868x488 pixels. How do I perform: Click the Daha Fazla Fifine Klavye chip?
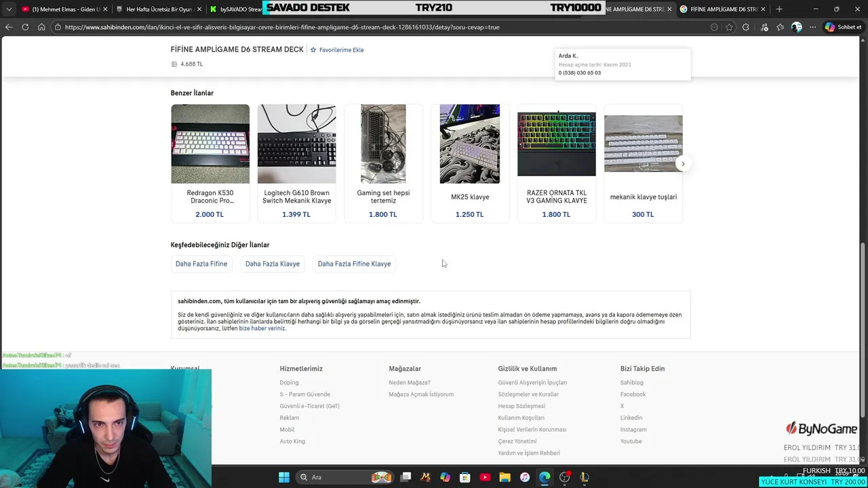coord(354,264)
